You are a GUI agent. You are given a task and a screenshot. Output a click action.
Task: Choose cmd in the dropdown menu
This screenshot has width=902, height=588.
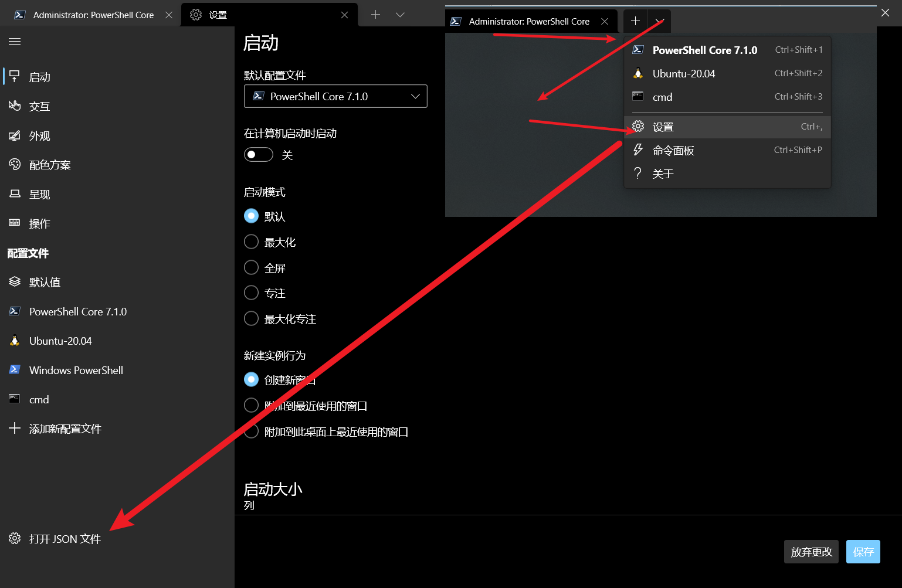[x=727, y=97]
